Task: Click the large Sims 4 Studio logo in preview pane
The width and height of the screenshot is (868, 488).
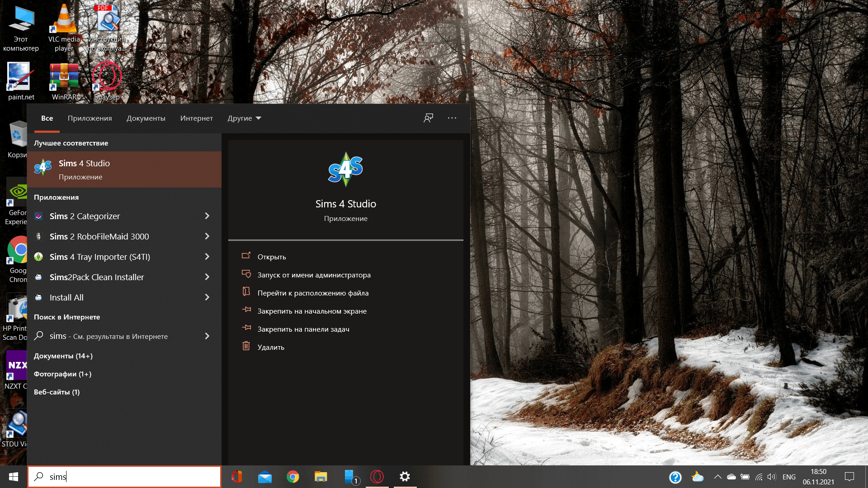Action: point(345,169)
